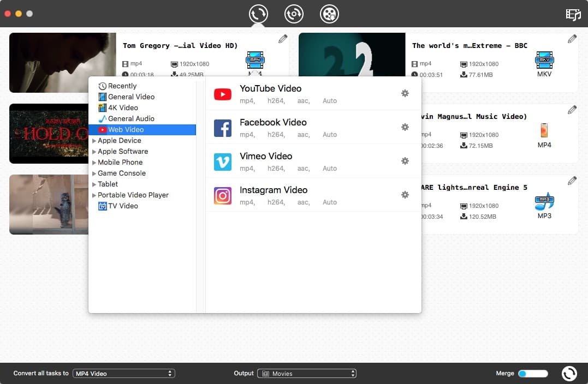This screenshot has height=384, width=588.
Task: Click the pencil icon for the Engine 5 task
Action: pos(572,181)
